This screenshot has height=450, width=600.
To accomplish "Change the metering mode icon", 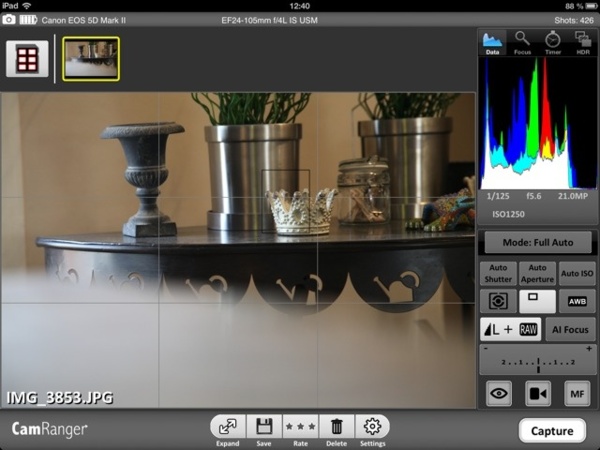I will pyautogui.click(x=498, y=301).
